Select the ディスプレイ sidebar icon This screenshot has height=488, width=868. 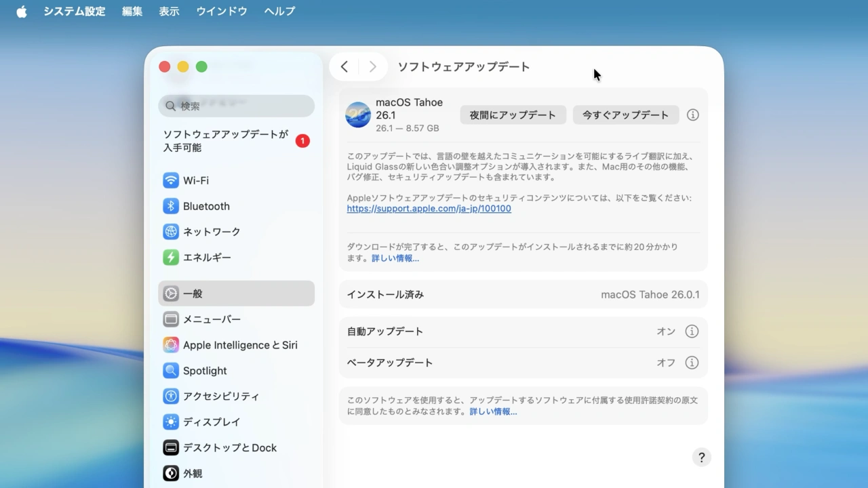point(170,422)
